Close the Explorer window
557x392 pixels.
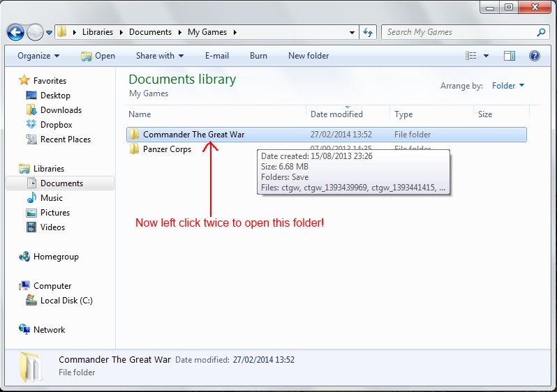pyautogui.click(x=535, y=7)
